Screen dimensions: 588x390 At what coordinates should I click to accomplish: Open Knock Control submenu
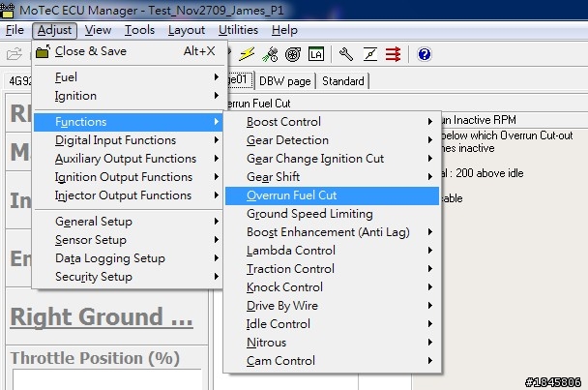[x=332, y=287]
